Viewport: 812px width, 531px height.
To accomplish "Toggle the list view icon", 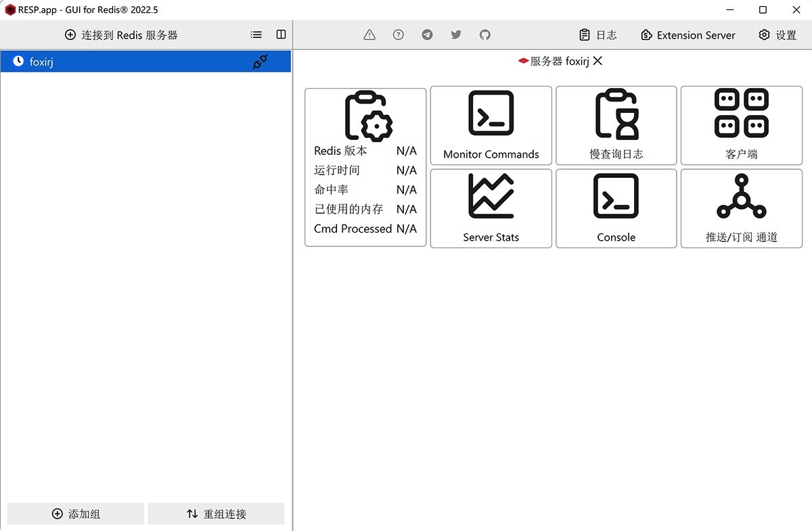I will coord(256,34).
